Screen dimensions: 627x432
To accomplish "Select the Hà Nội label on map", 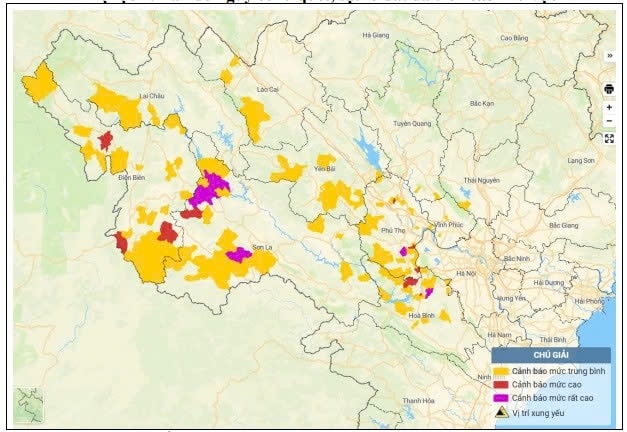I will click(x=466, y=274).
